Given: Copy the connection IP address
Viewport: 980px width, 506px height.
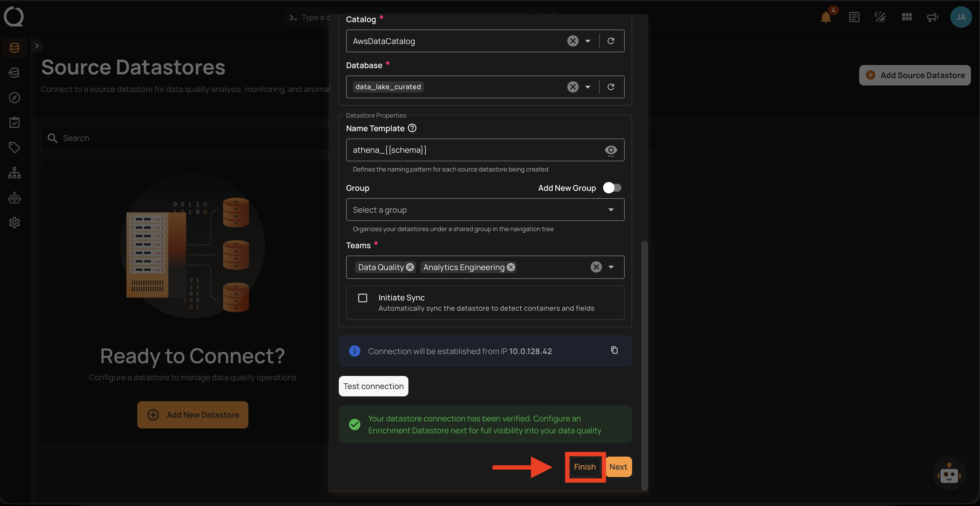Looking at the screenshot, I should point(614,350).
